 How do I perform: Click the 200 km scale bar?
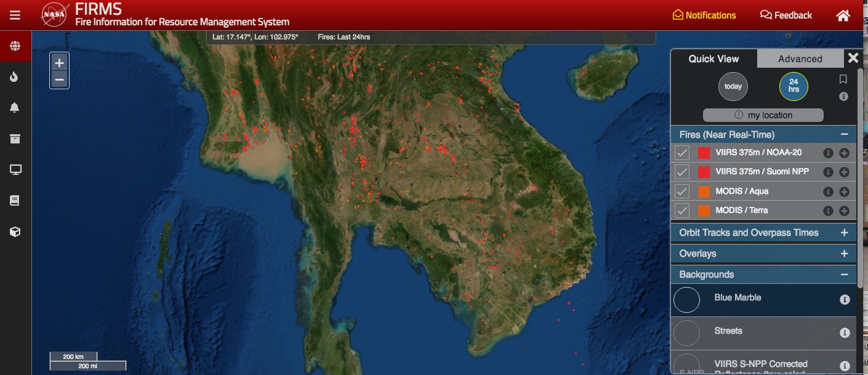coord(73,357)
